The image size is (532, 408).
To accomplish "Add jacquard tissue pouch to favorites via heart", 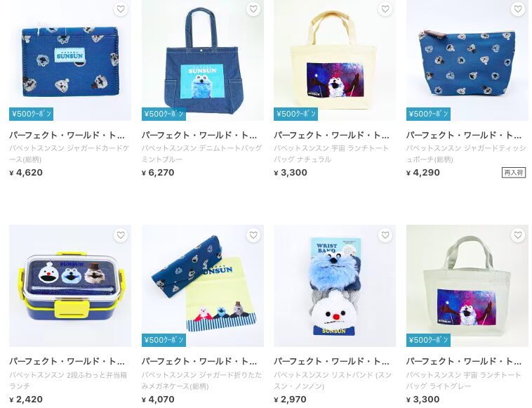I will tap(518, 9).
